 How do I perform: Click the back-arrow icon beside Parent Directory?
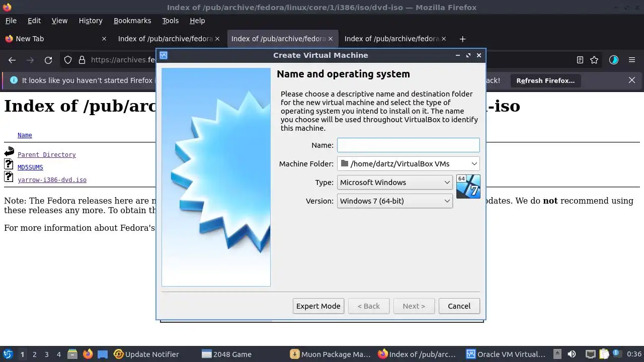pos(9,151)
